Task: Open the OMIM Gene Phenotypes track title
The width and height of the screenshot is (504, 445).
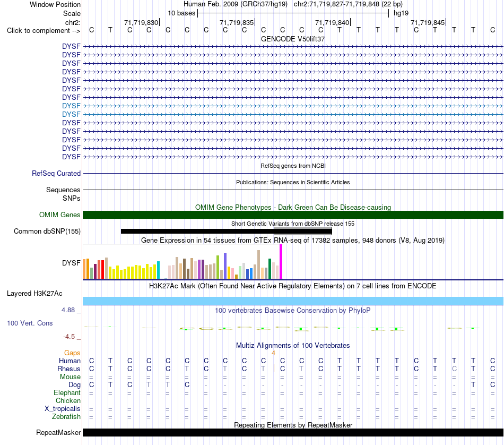Action: [293, 207]
